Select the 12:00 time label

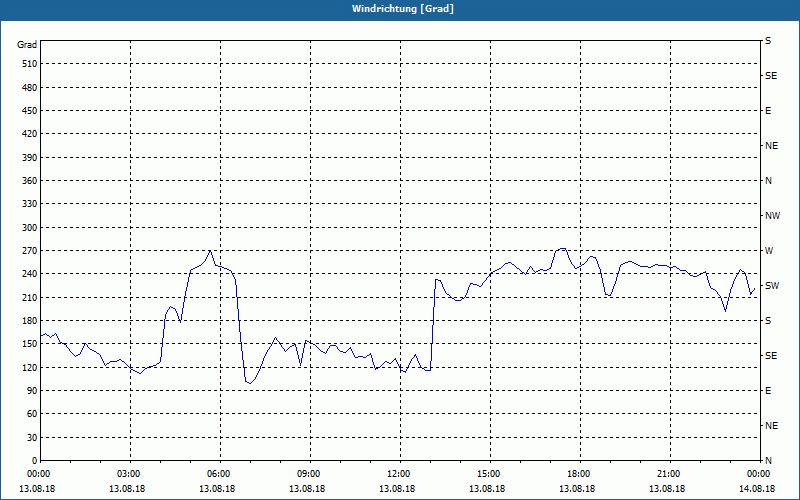(400, 474)
